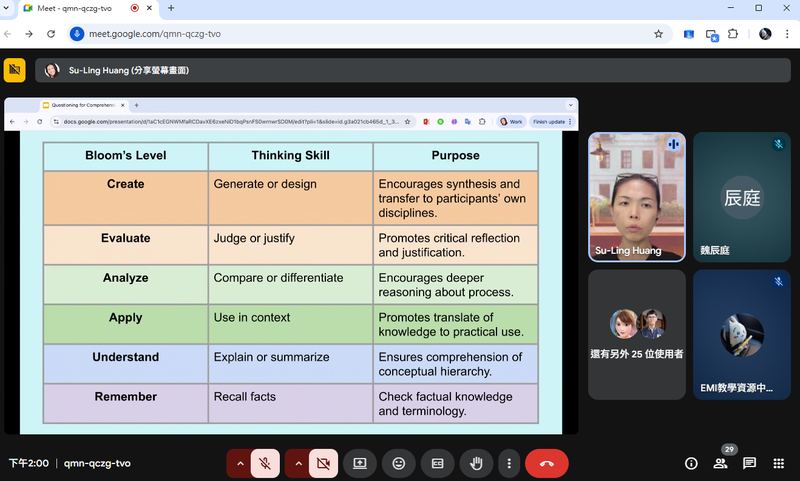
Task: Open a new browser tab
Action: 171,8
